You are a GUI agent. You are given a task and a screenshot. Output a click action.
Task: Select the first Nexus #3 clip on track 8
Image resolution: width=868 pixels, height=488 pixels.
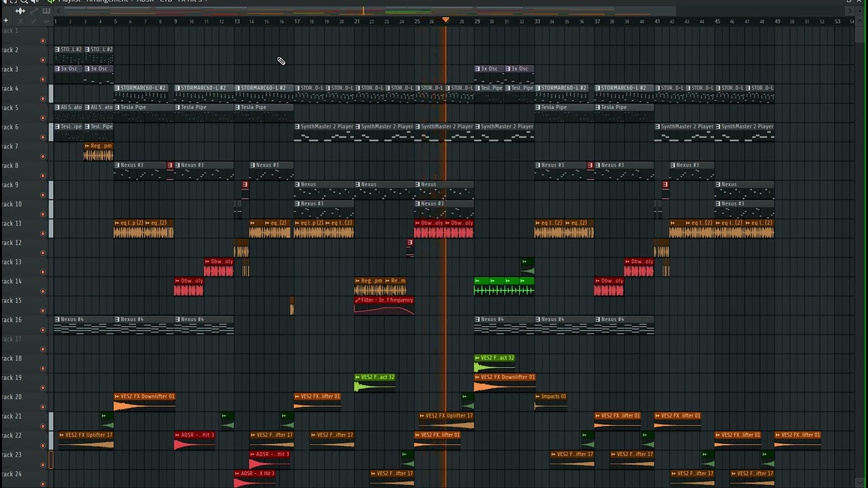click(140, 170)
